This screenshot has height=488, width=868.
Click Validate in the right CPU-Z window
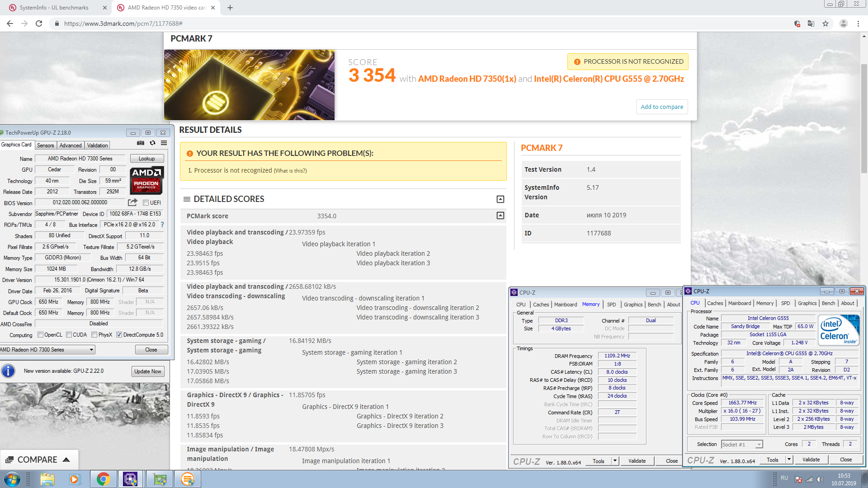pos(811,460)
